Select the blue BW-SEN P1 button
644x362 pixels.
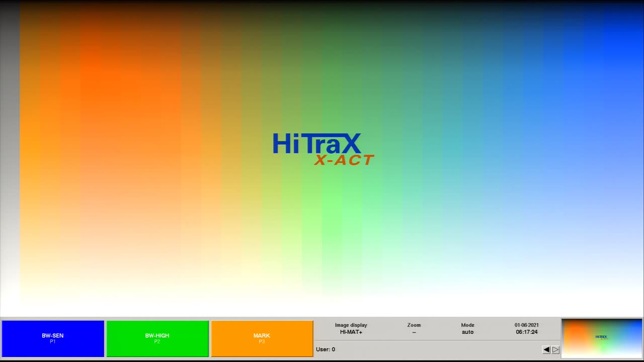coord(53,338)
